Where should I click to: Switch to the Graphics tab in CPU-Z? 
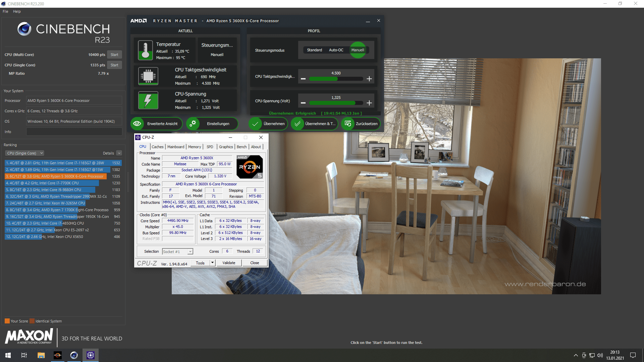[226, 147]
